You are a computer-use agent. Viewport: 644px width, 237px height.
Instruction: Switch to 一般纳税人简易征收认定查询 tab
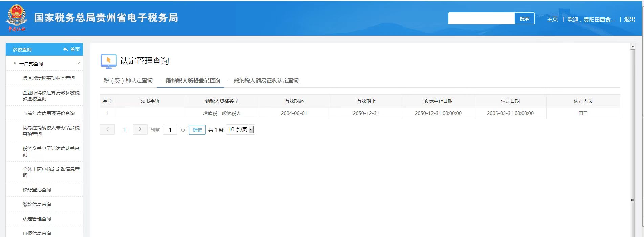coord(263,80)
